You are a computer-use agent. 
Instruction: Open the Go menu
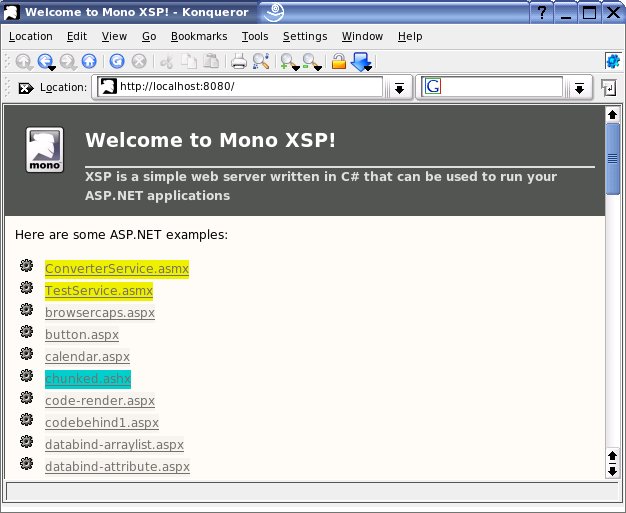click(149, 36)
